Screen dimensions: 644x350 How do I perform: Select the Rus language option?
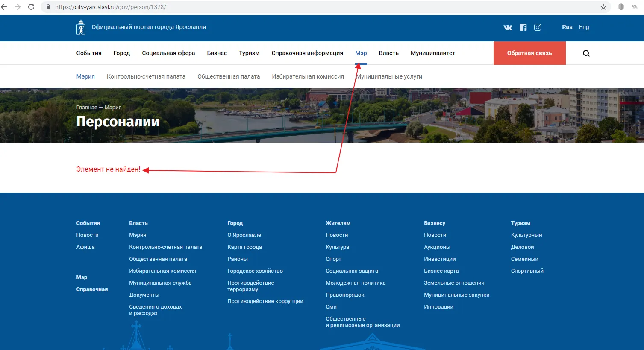point(567,27)
